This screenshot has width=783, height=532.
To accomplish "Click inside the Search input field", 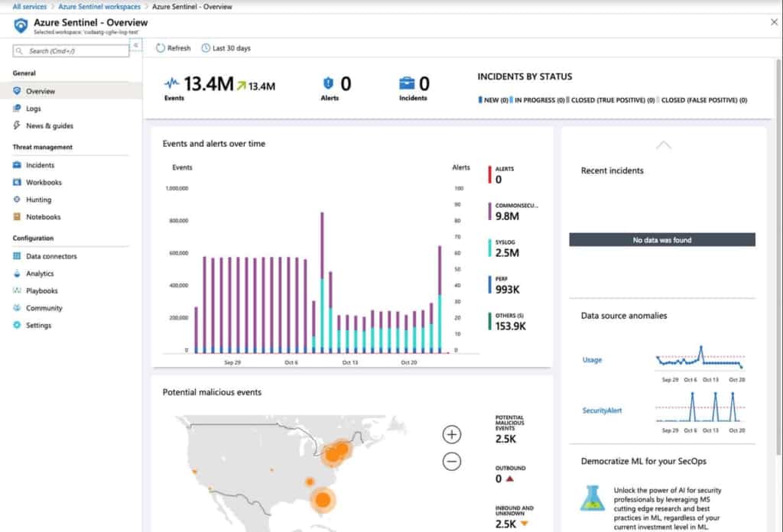I will (71, 51).
